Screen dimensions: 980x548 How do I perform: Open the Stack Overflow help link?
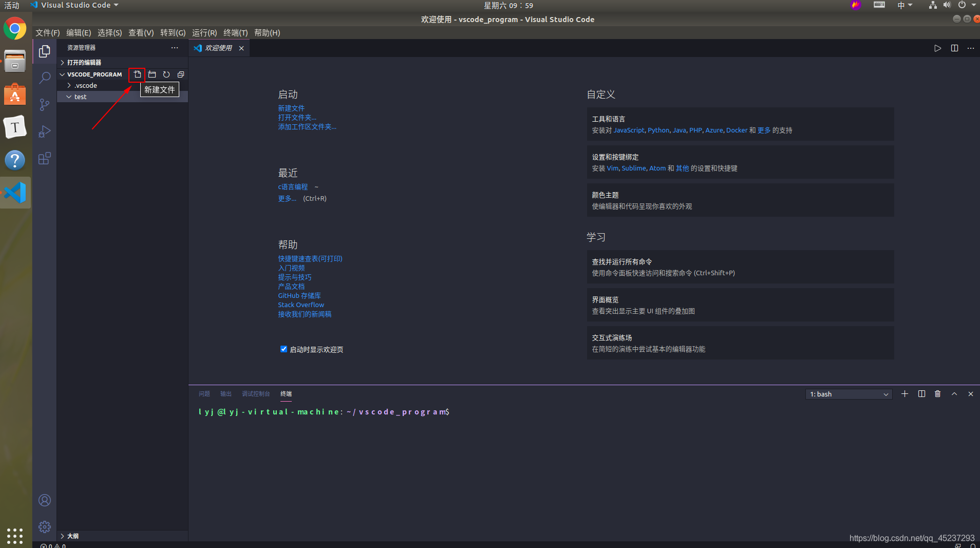[x=301, y=305]
